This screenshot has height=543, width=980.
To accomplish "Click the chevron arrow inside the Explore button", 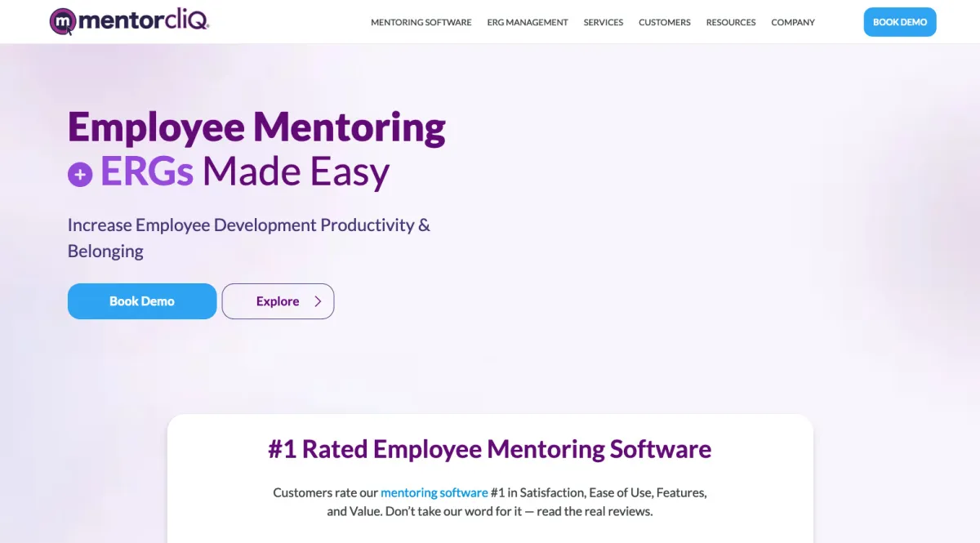I will [317, 301].
